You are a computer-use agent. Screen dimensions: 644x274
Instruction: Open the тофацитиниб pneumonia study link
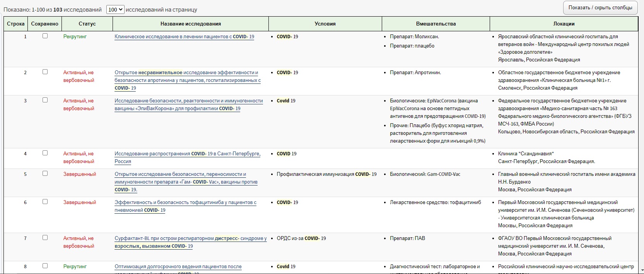(x=186, y=206)
